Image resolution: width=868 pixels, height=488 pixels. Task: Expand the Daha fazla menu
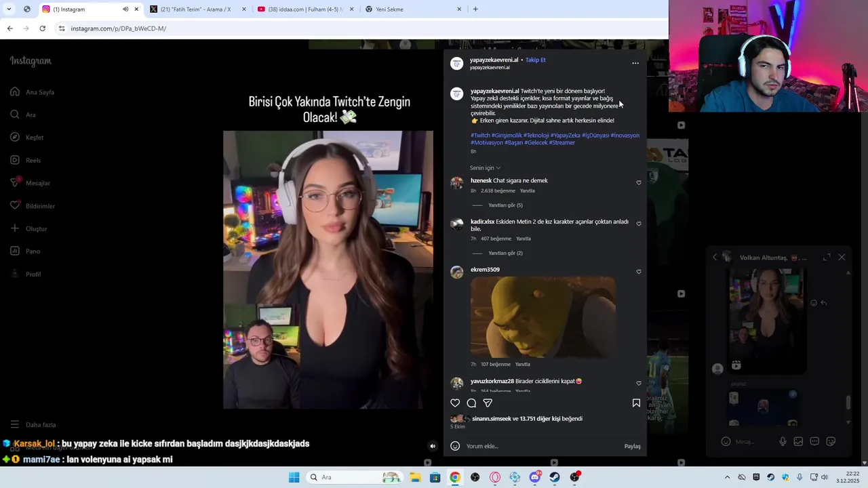coord(33,425)
